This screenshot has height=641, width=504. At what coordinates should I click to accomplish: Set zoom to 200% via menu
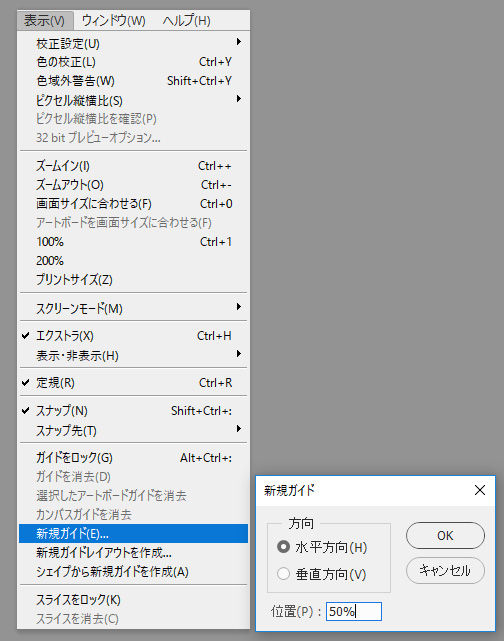click(133, 260)
